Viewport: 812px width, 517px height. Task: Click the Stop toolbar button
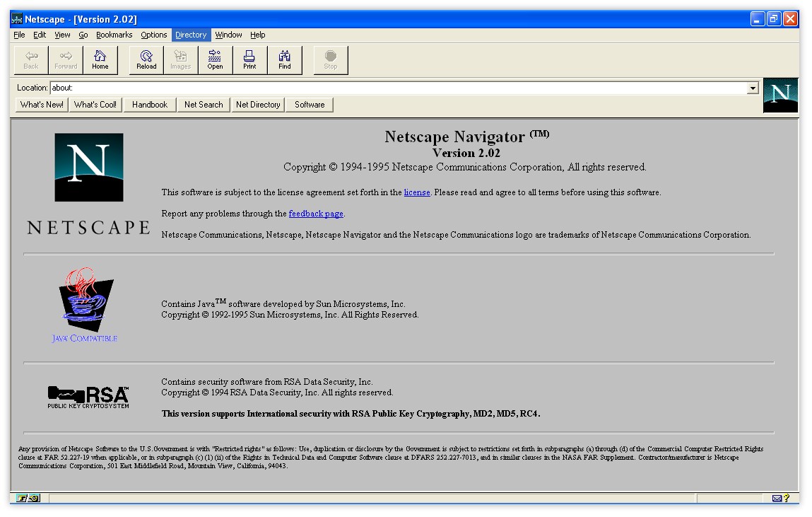pyautogui.click(x=331, y=60)
